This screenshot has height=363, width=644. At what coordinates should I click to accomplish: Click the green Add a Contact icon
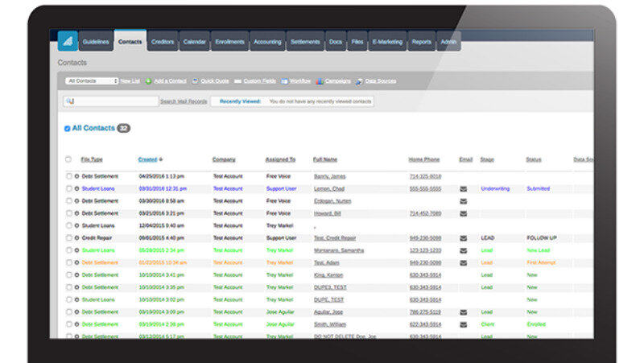coord(149,81)
